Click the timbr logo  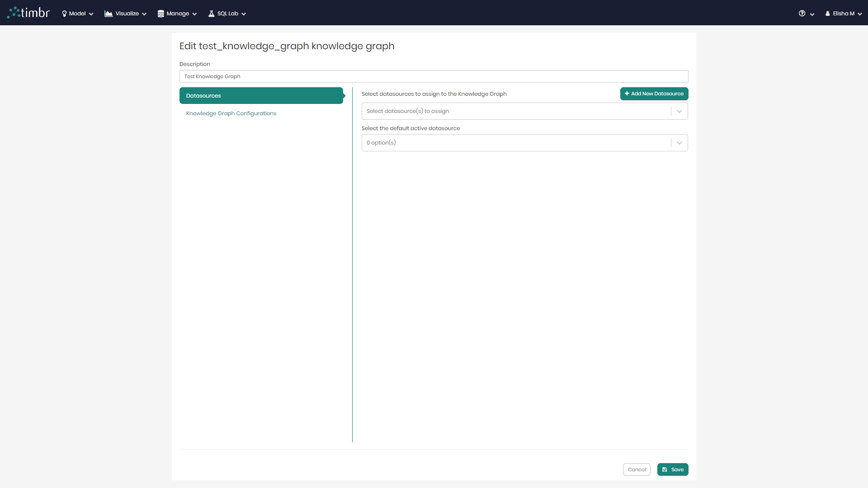click(x=28, y=13)
